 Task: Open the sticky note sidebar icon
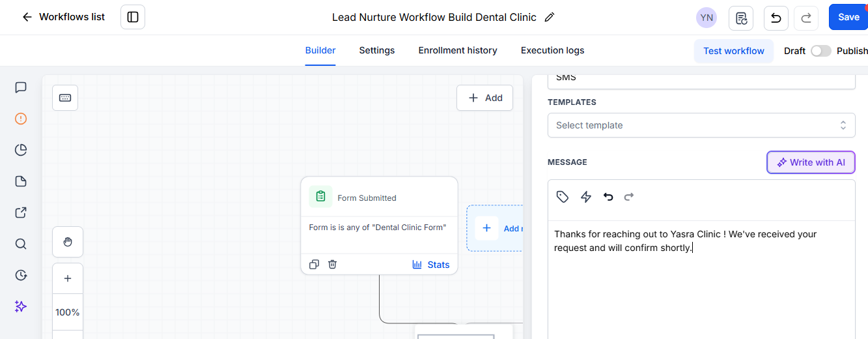[21, 181]
